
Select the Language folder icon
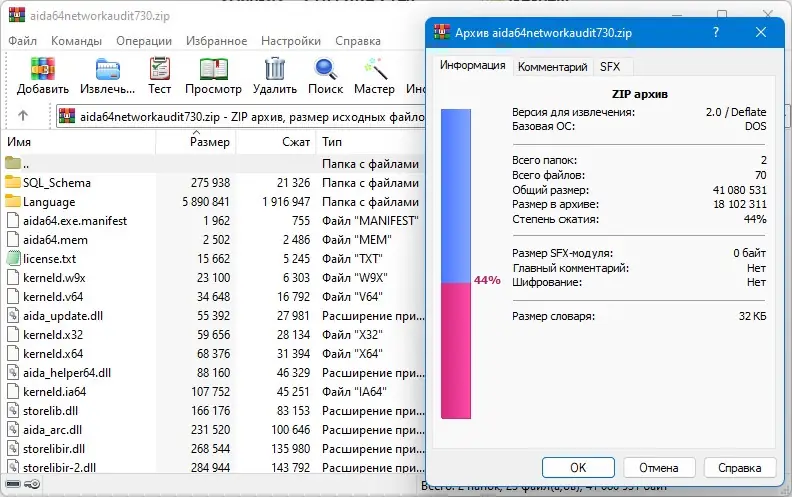[x=13, y=202]
